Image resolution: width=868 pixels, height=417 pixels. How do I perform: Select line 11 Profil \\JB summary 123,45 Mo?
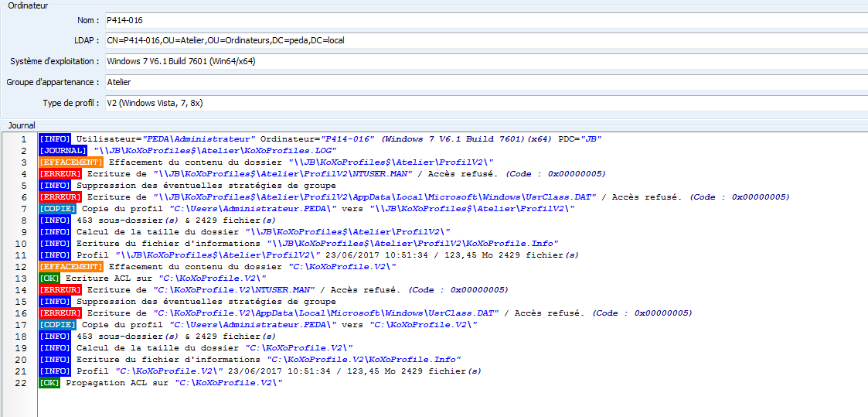(309, 255)
